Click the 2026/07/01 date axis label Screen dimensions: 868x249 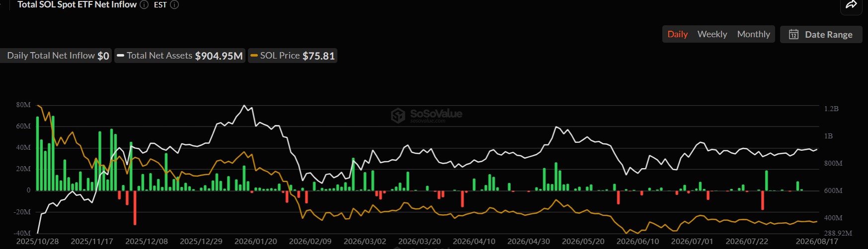coord(693,242)
